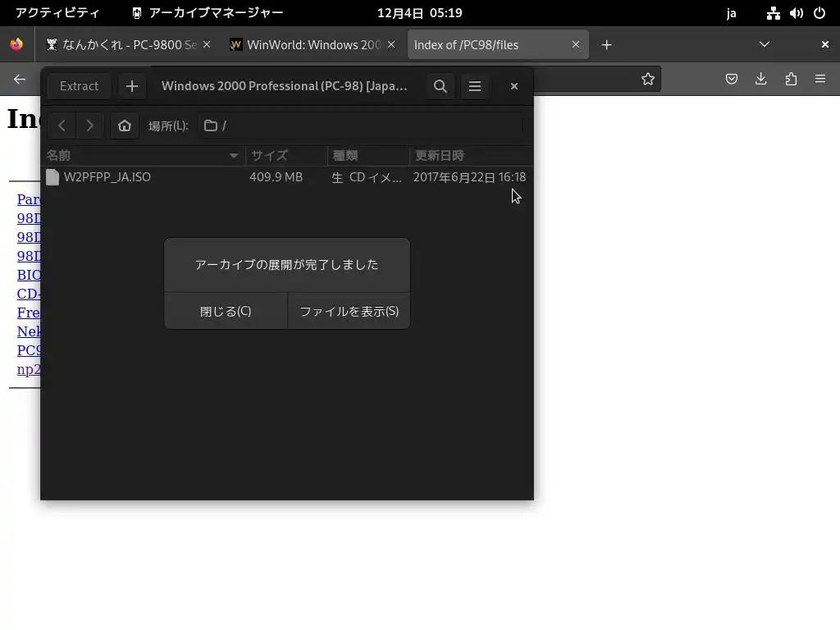The height and width of the screenshot is (630, 840).
Task: Close the Index of /PC98/files tab
Action: 575,44
